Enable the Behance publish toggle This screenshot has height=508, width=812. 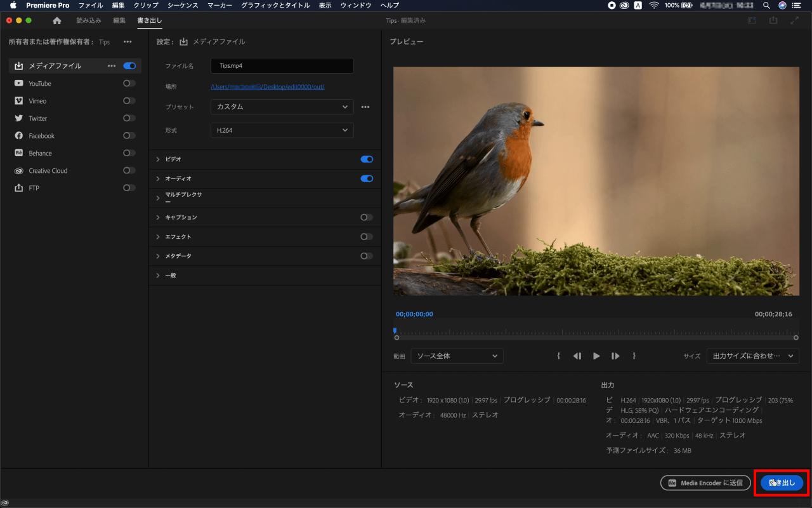tap(129, 153)
